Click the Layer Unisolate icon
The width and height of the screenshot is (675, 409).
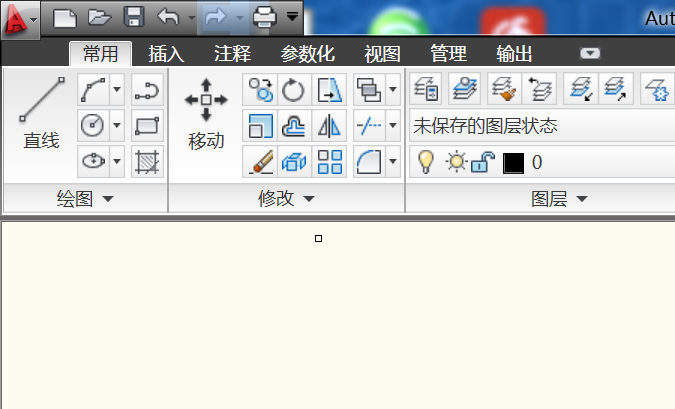[616, 89]
